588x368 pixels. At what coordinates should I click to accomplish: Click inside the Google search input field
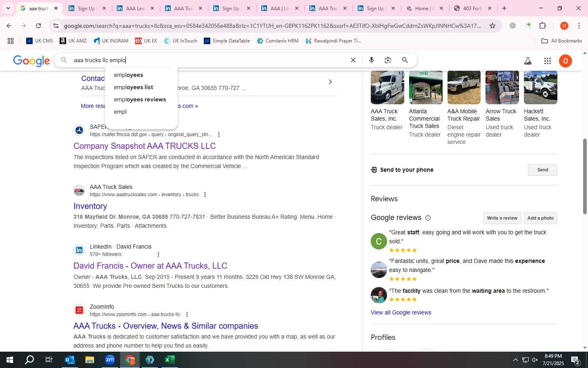pos(208,60)
